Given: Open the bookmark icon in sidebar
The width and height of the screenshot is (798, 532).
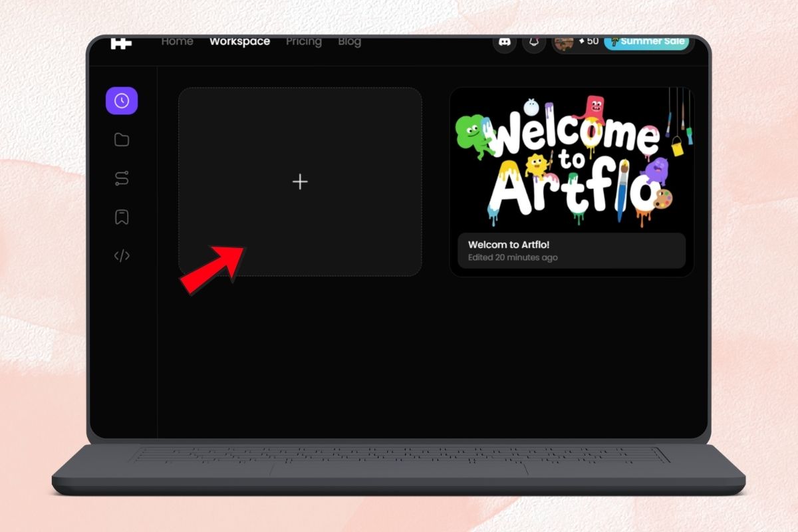Looking at the screenshot, I should pos(122,217).
